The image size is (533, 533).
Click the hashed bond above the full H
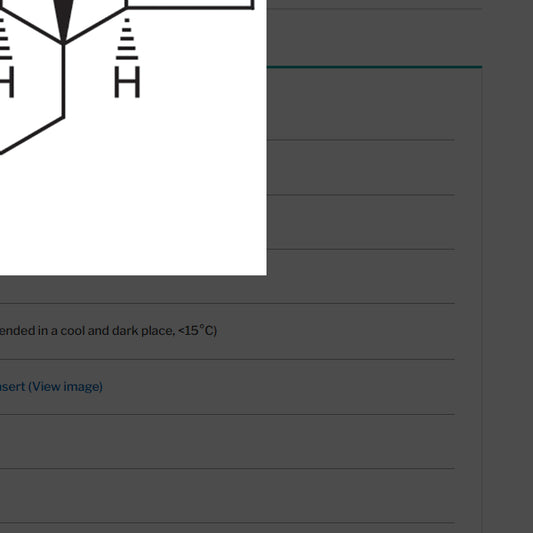point(127,39)
